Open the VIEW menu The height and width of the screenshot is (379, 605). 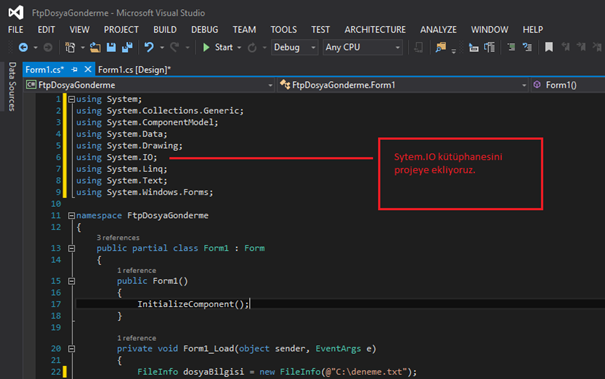click(79, 30)
